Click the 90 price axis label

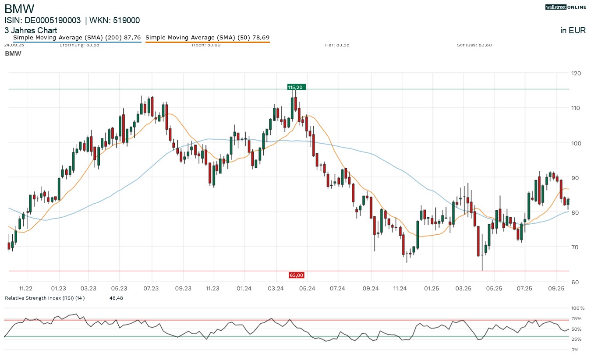tap(575, 177)
